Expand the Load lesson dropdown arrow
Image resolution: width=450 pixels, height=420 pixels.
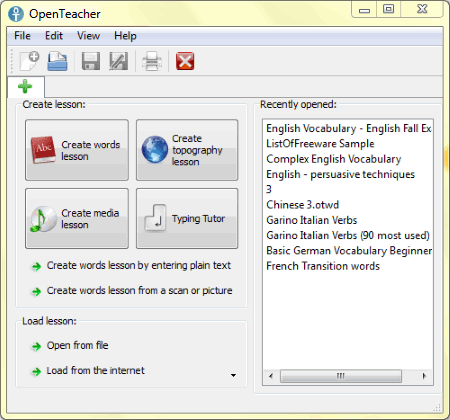pyautogui.click(x=233, y=375)
